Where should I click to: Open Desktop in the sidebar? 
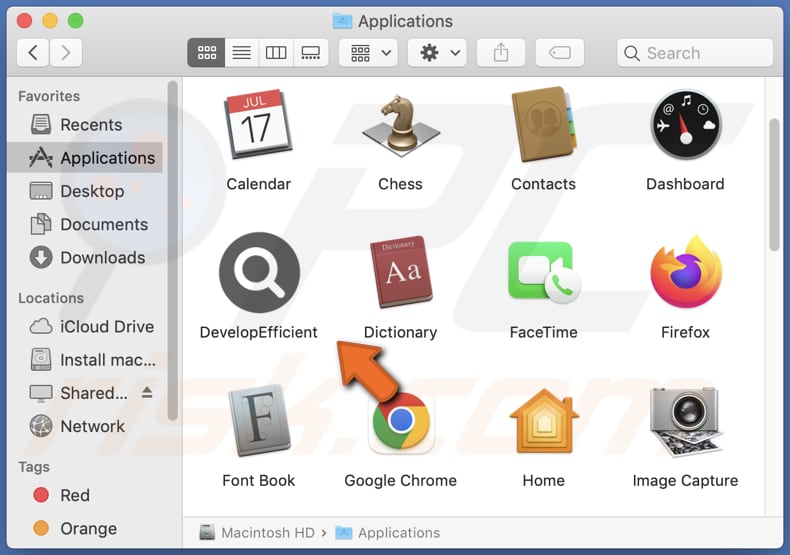[85, 191]
